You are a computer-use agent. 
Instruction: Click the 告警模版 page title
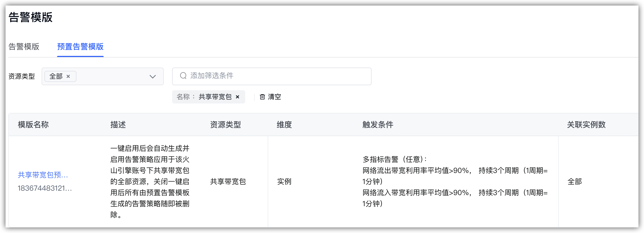30,17
